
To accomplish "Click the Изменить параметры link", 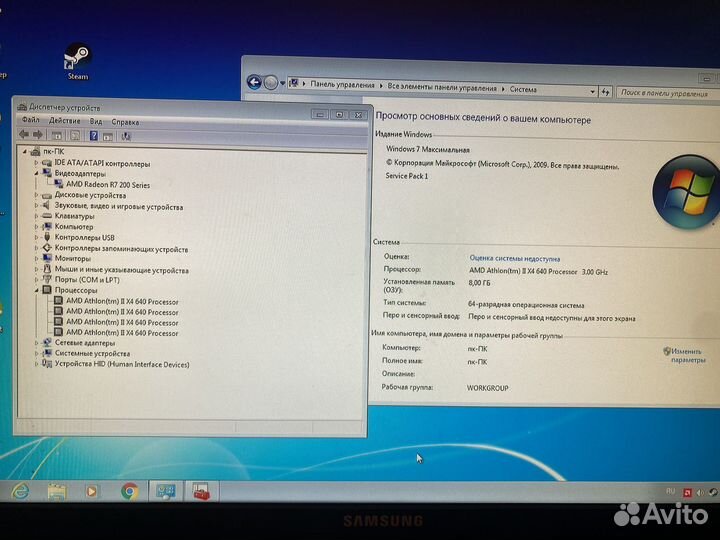I will point(687,355).
